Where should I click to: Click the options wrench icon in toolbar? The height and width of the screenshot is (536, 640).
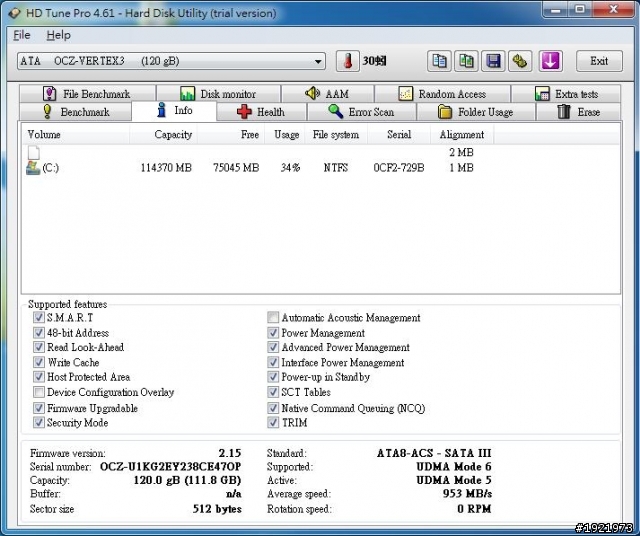[520, 61]
